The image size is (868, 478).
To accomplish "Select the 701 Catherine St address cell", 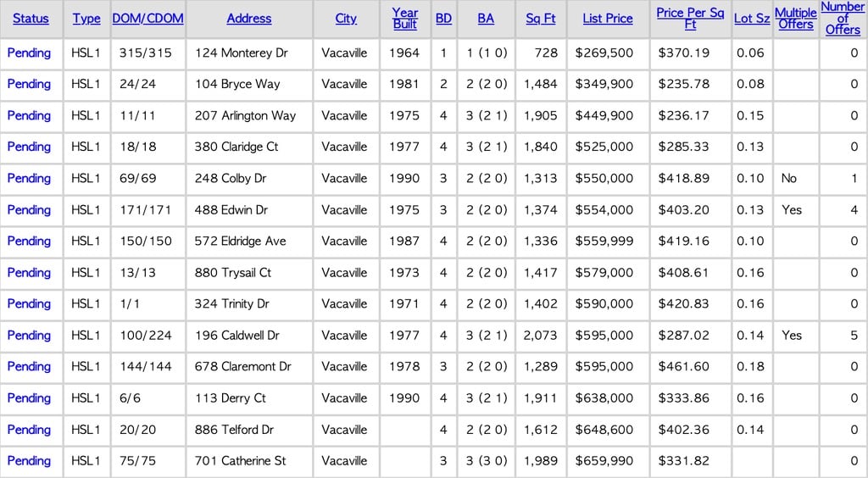I will 241,460.
